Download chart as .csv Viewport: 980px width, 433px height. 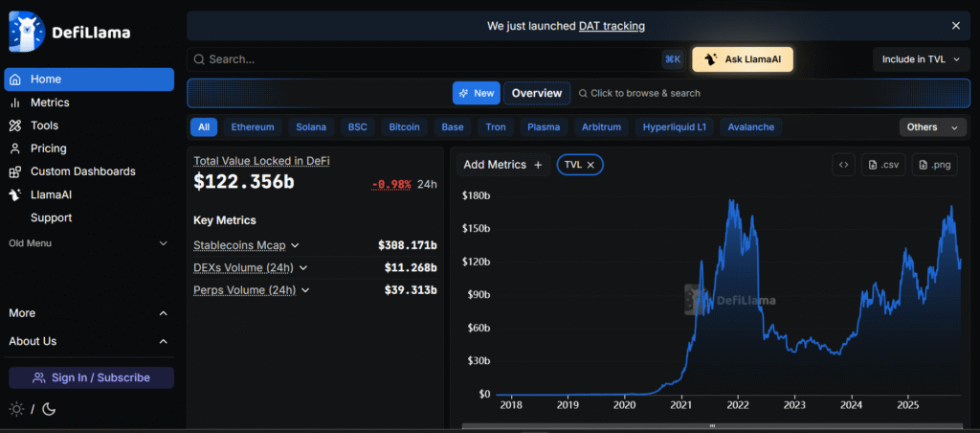[x=883, y=165]
